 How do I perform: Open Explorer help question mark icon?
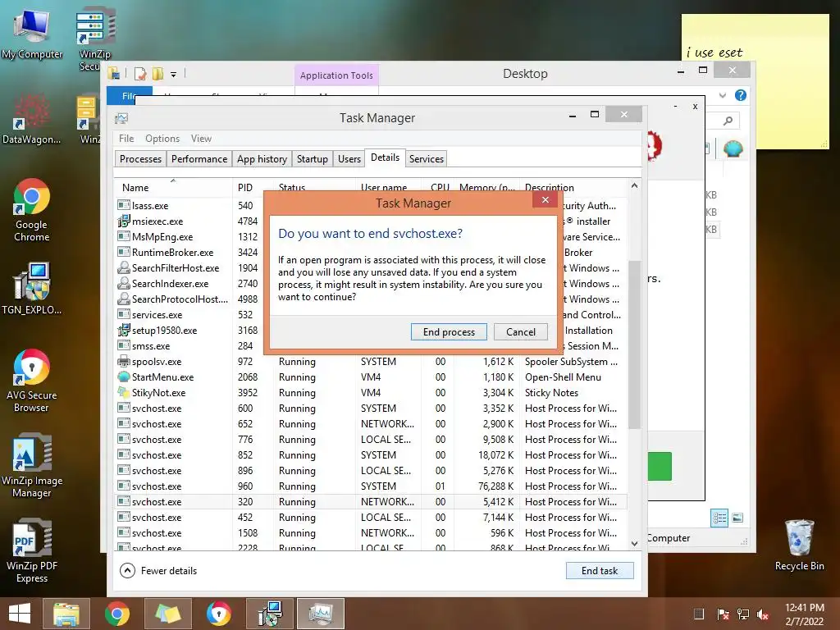pyautogui.click(x=741, y=95)
